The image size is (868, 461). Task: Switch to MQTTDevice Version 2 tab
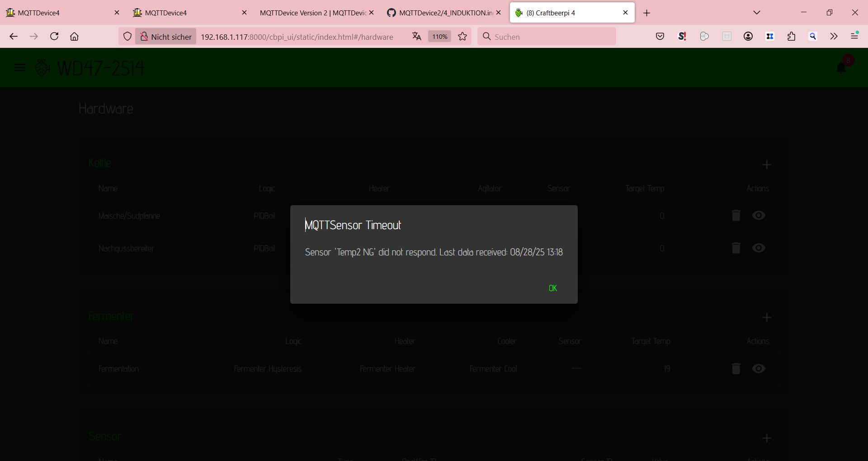312,13
